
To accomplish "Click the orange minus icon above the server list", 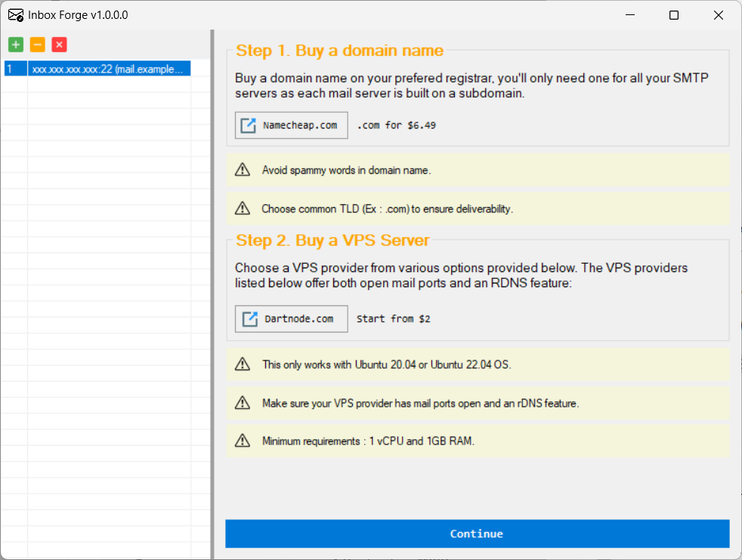I will (x=37, y=45).
